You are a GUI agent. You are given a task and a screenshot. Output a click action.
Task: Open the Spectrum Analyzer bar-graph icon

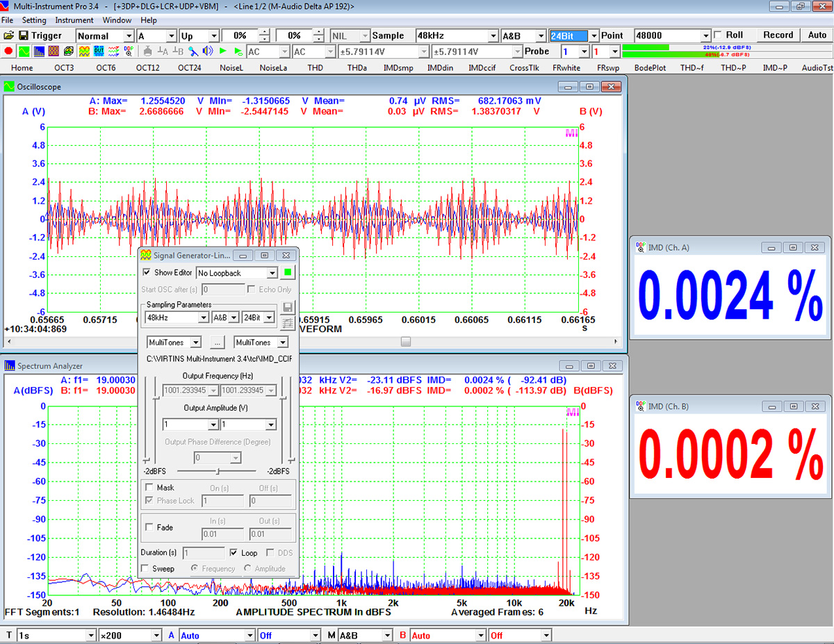click(x=39, y=51)
